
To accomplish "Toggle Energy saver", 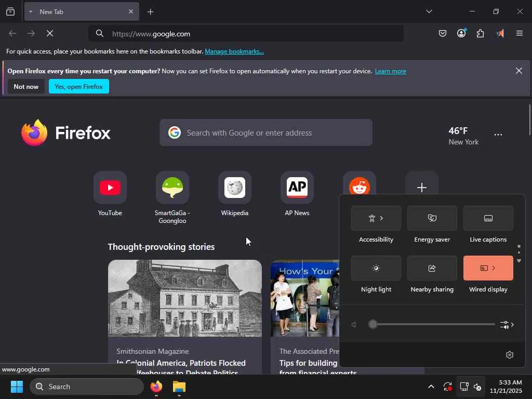I will tap(432, 218).
